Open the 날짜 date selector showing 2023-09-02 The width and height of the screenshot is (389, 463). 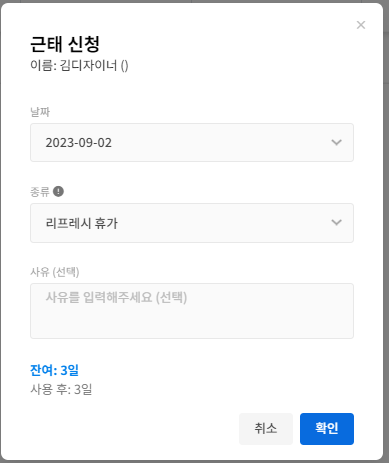pos(192,143)
